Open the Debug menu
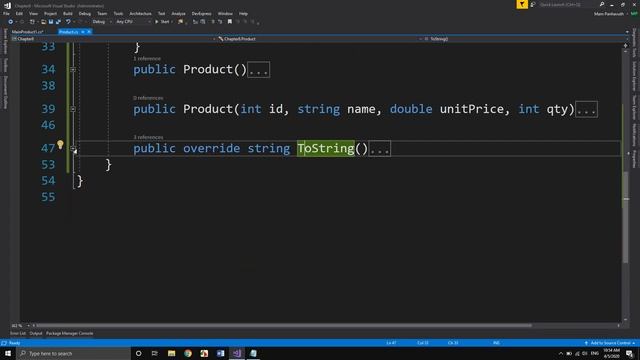 pyautogui.click(x=84, y=14)
